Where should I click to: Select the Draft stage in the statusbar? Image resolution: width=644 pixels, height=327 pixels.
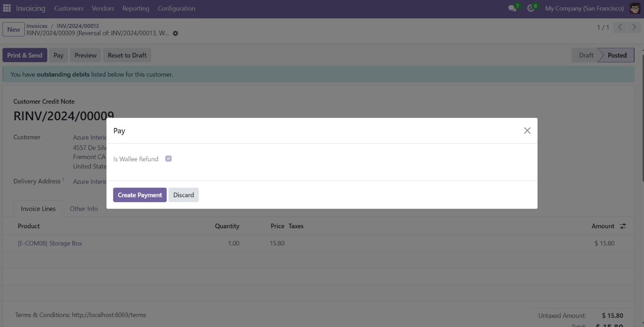[x=585, y=54]
